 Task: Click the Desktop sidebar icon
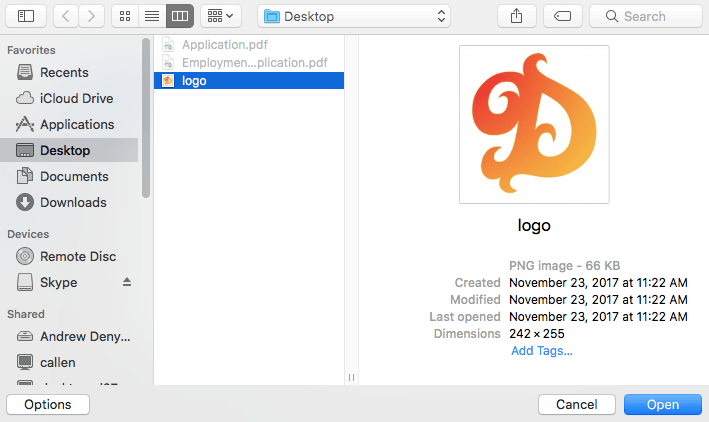pyautogui.click(x=25, y=150)
